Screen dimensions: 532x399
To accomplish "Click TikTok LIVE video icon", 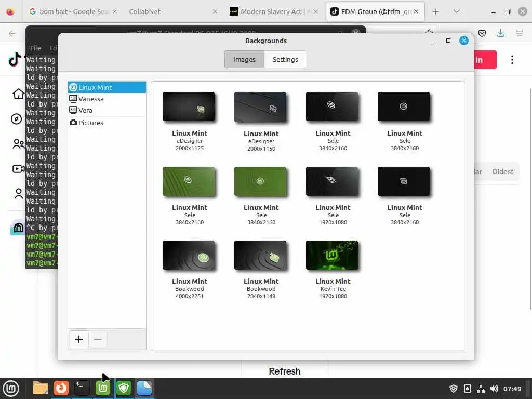I will coord(18,169).
